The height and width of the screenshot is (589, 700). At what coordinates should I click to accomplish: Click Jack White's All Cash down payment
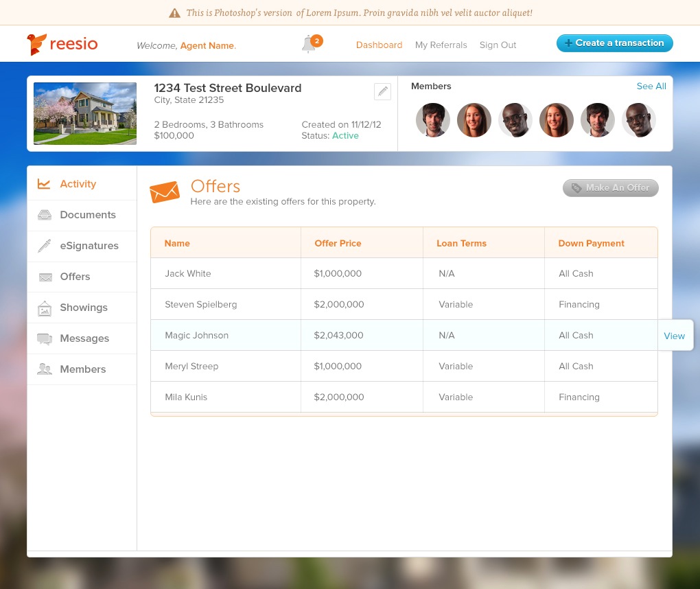pos(576,274)
